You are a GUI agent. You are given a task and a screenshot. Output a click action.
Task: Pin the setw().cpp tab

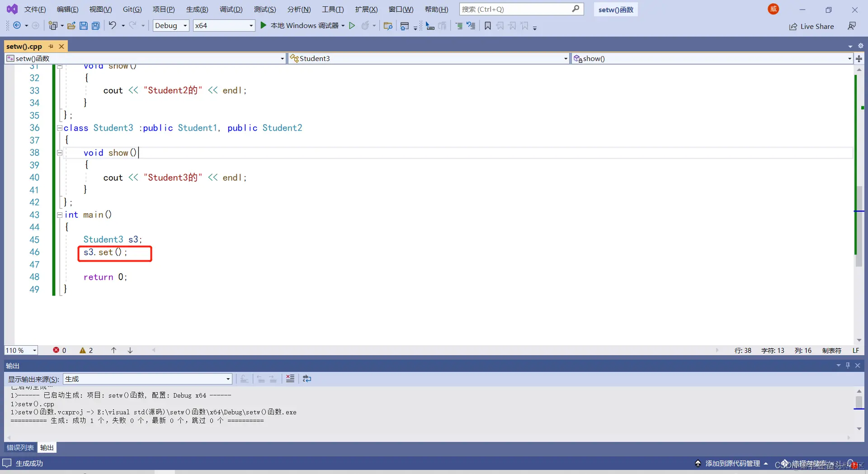51,46
